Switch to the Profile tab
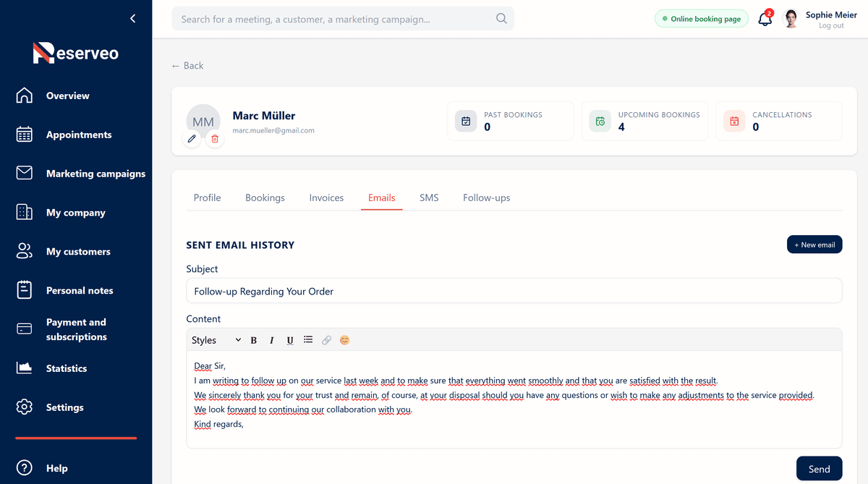 [x=208, y=198]
